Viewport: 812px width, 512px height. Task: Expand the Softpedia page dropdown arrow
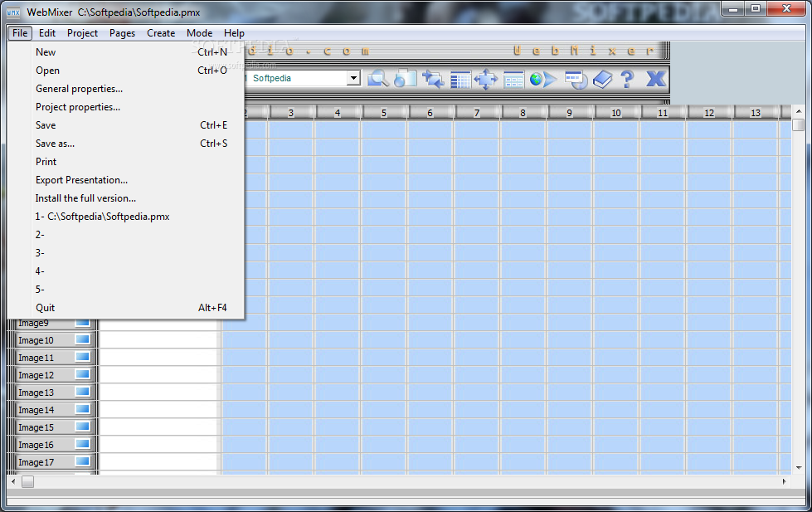pyautogui.click(x=353, y=78)
